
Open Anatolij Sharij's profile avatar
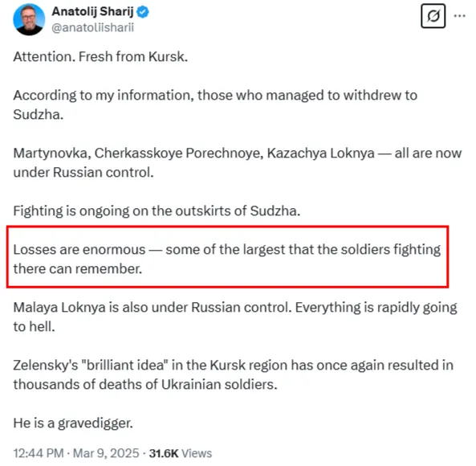coord(29,19)
